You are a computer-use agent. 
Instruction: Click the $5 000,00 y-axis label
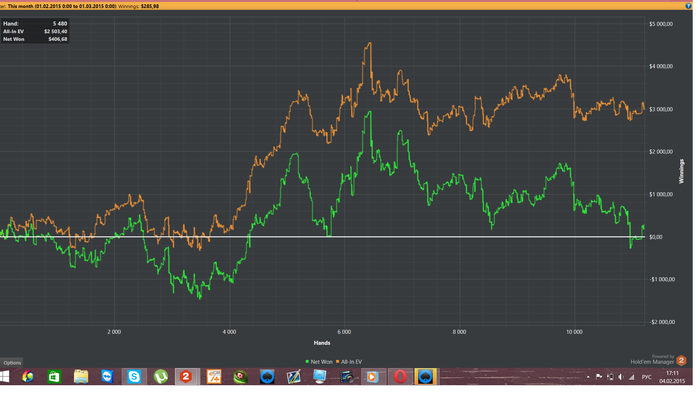[x=661, y=24]
